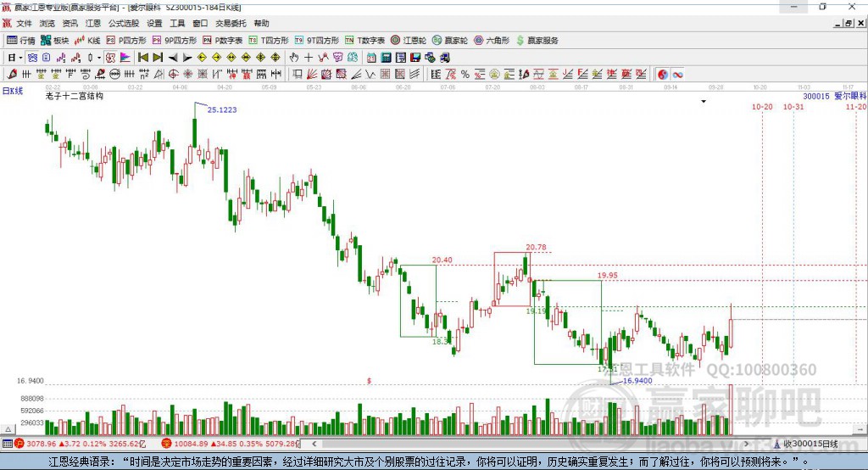Expand the candlestick style dropdown arrow

pos(99,58)
